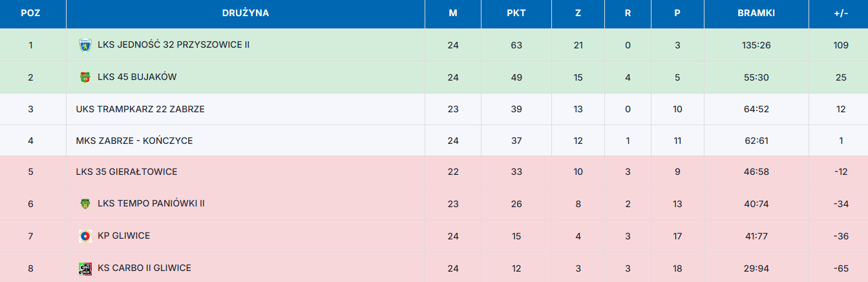868x282 pixels.
Task: Click the KP Gliwice team name
Action: 123,236
